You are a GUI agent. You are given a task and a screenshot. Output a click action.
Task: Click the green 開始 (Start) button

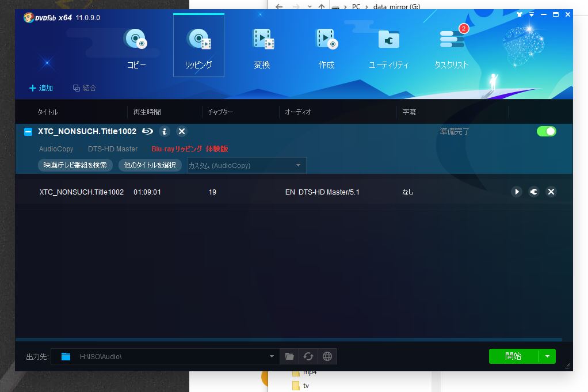tap(513, 356)
